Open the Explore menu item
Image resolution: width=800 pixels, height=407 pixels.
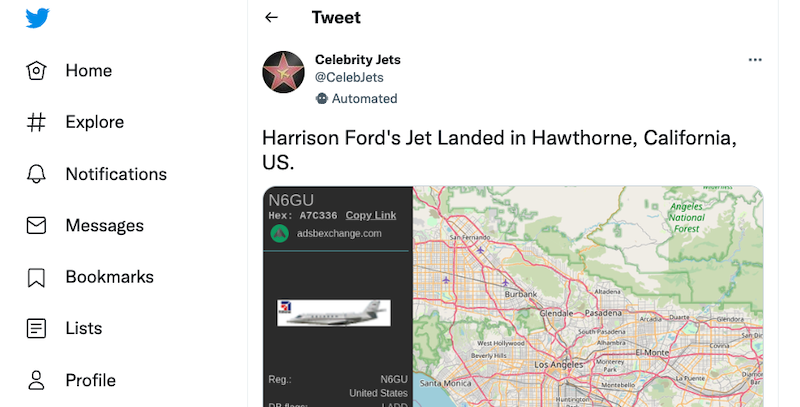(x=95, y=122)
